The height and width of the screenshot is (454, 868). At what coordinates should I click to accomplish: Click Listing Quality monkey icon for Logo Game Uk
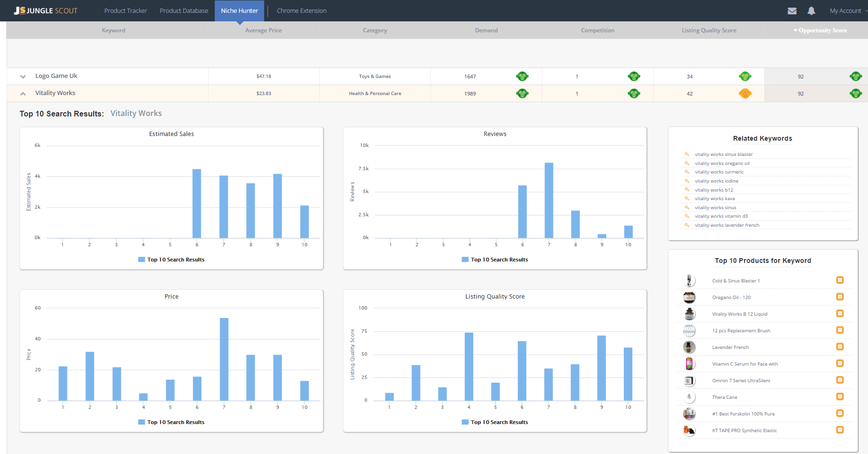(x=745, y=76)
